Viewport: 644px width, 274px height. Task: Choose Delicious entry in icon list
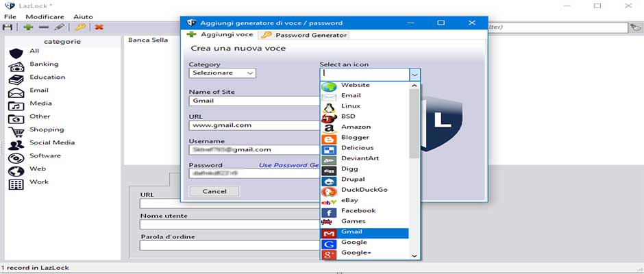click(x=364, y=148)
